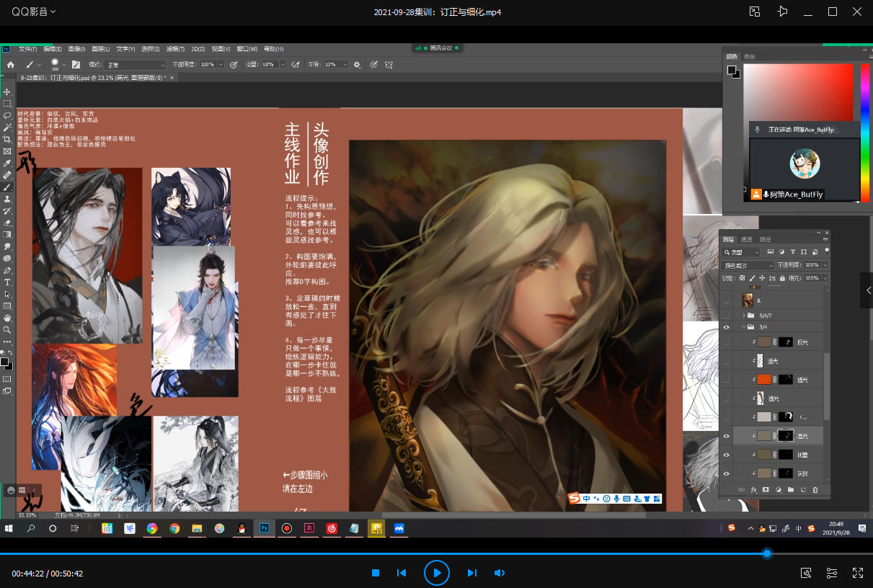Skip to the previous video
This screenshot has height=588, width=873.
402,573
